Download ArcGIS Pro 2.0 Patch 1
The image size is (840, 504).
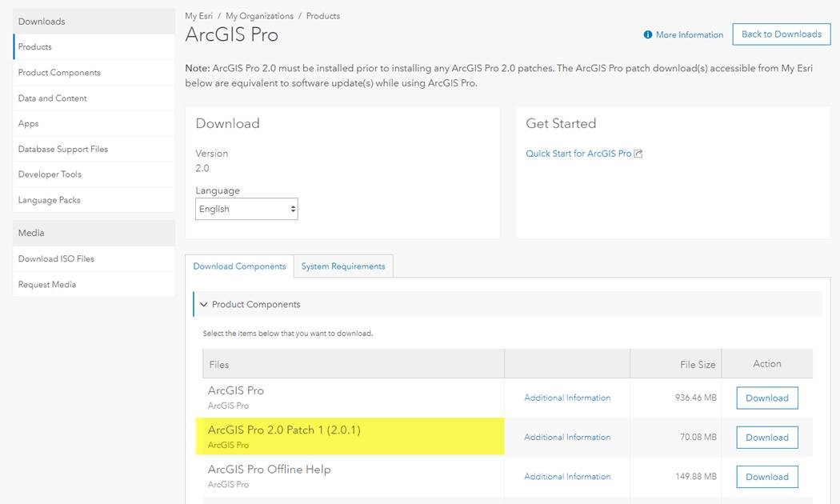[766, 438]
